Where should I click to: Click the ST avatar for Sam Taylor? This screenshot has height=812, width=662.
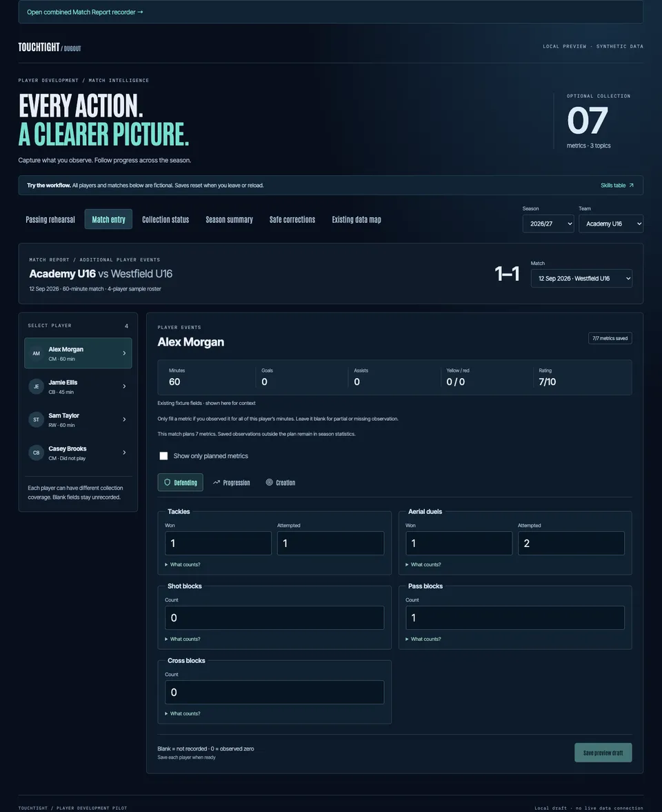(x=37, y=419)
